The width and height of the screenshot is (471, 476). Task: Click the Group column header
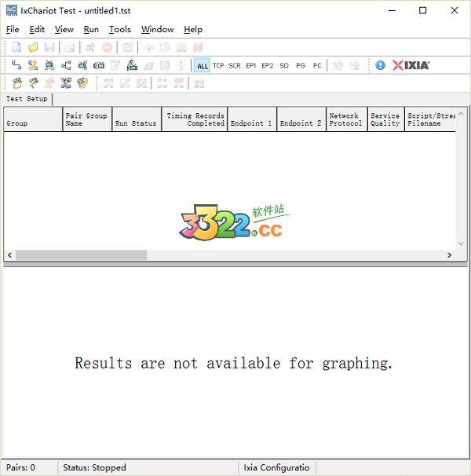[x=33, y=119]
